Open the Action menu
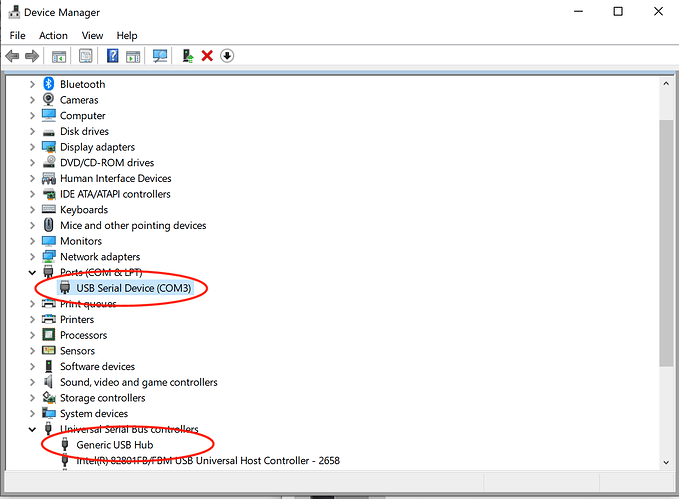The height and width of the screenshot is (499, 679). [x=53, y=36]
